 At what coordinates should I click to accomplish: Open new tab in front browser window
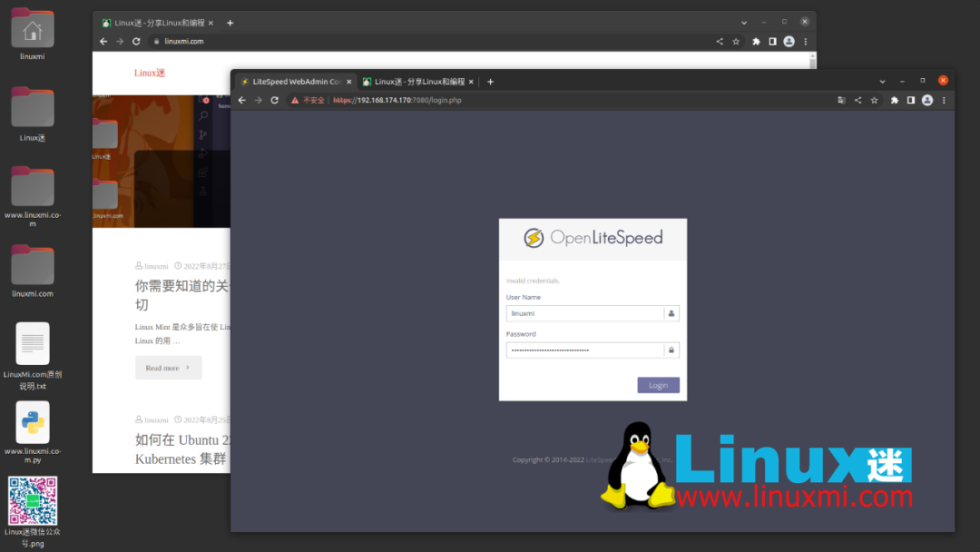point(491,82)
